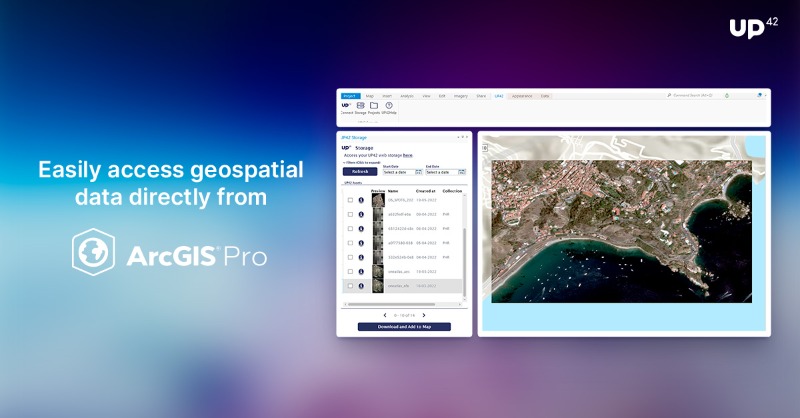The width and height of the screenshot is (800, 418).
Task: Click the asset list horizontal scrollbar
Action: click(391, 304)
